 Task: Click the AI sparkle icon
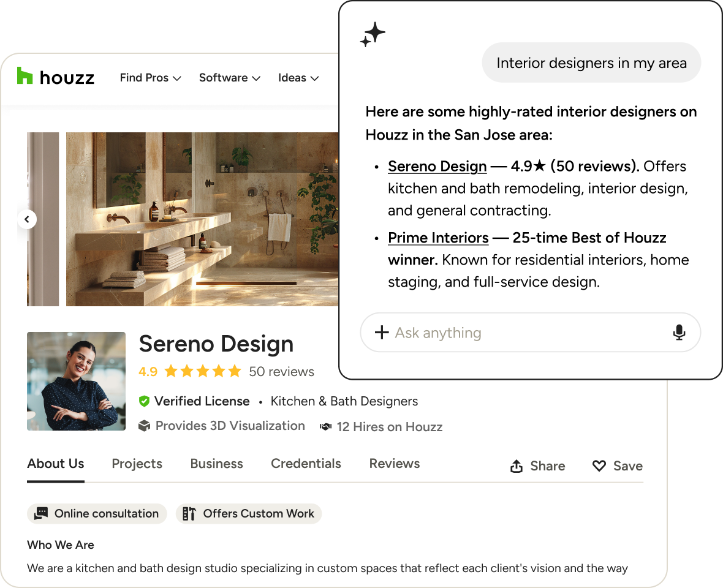pos(373,34)
